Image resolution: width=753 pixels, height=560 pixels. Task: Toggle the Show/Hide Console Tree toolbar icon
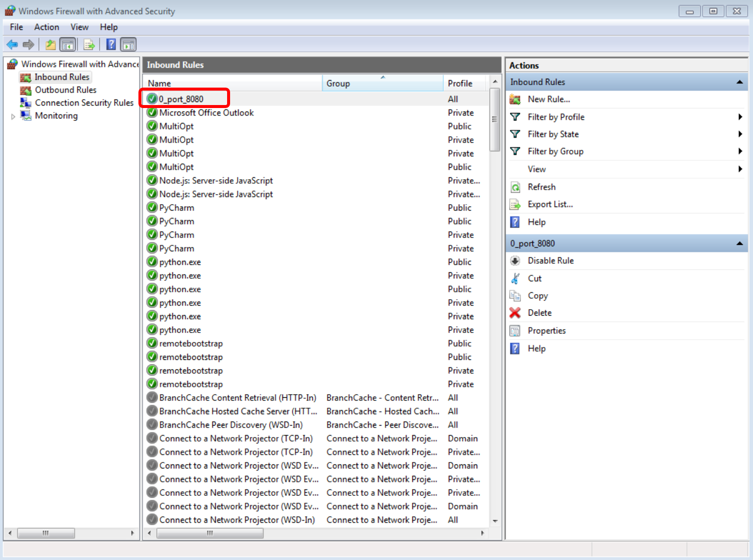tap(68, 45)
